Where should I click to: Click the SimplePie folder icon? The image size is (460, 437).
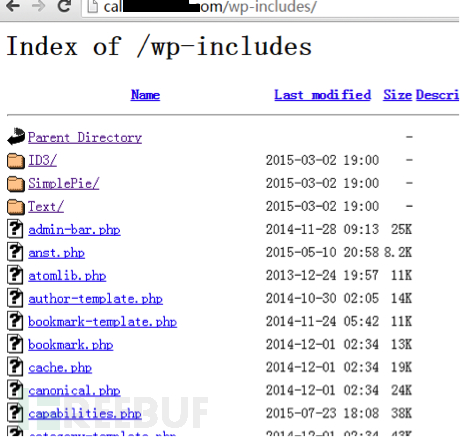(x=16, y=184)
